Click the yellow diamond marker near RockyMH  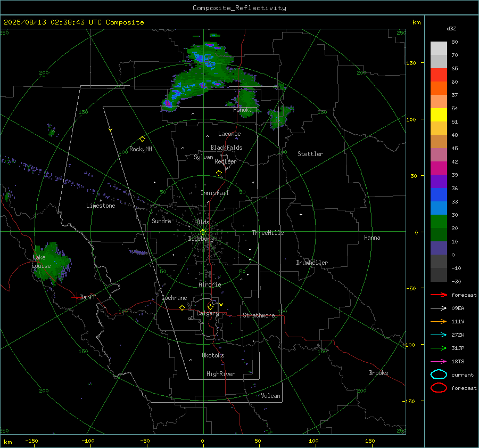point(142,139)
